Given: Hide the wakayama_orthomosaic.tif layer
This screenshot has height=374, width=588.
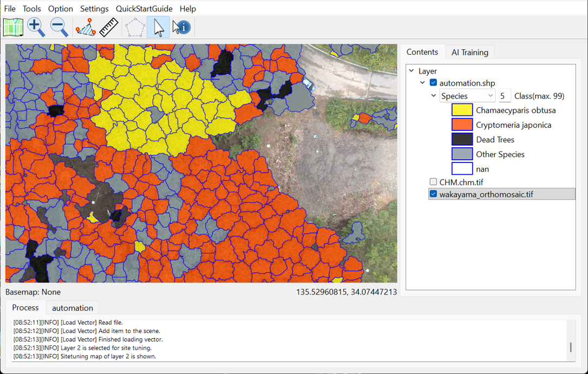Looking at the screenshot, I should point(433,194).
